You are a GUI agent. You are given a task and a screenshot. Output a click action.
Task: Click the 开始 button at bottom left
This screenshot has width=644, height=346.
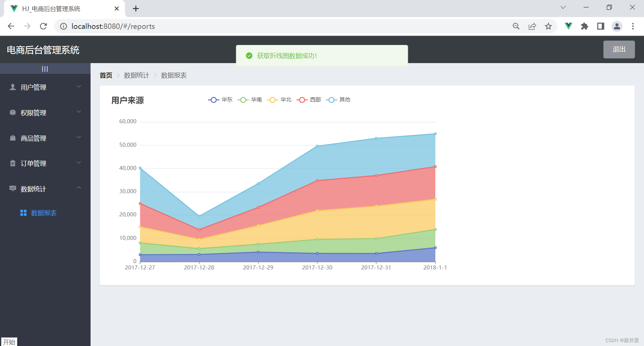click(9, 342)
